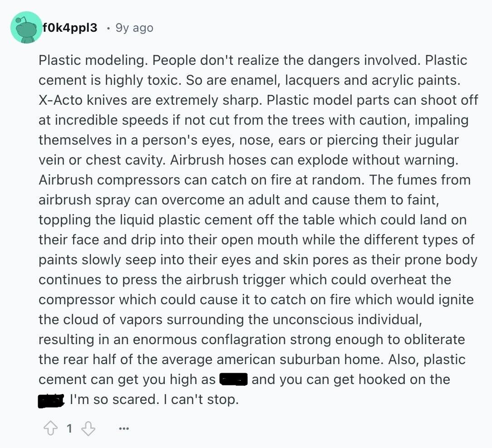492x448 pixels.
Task: Click the black redaction before 'I'm so scared'
Action: (x=51, y=400)
